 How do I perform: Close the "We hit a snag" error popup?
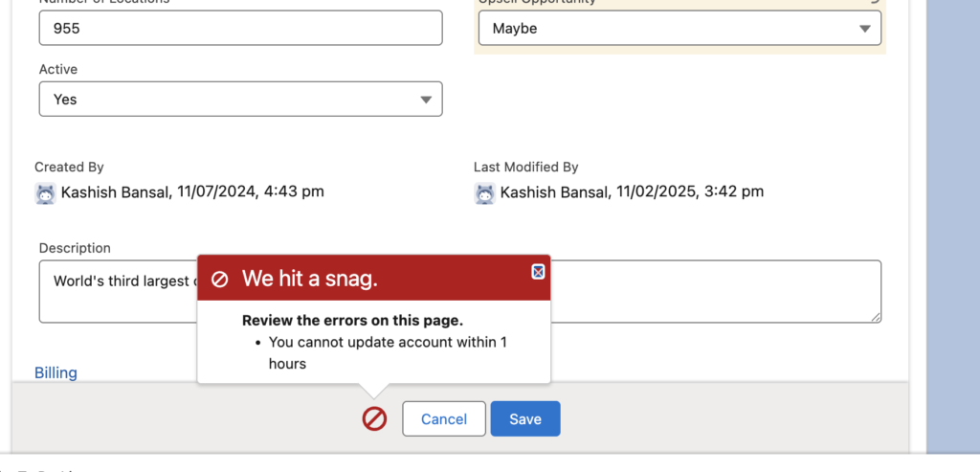[538, 272]
